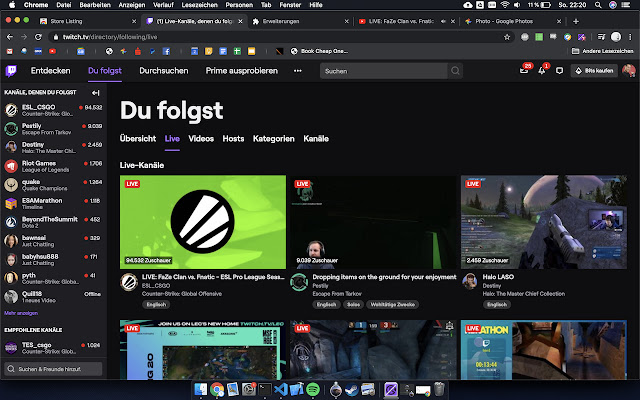The height and width of the screenshot is (400, 640).
Task: Open Steam from the dock
Action: [x=351, y=389]
